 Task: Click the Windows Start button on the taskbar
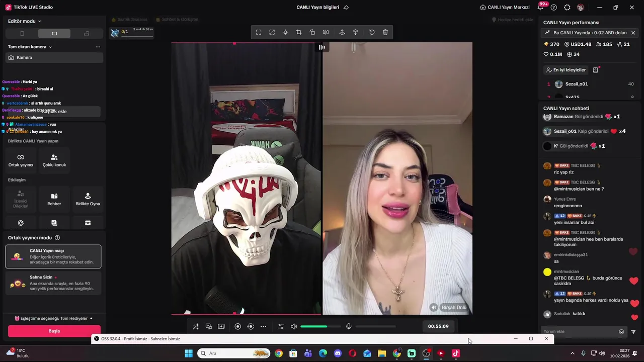[x=189, y=353]
